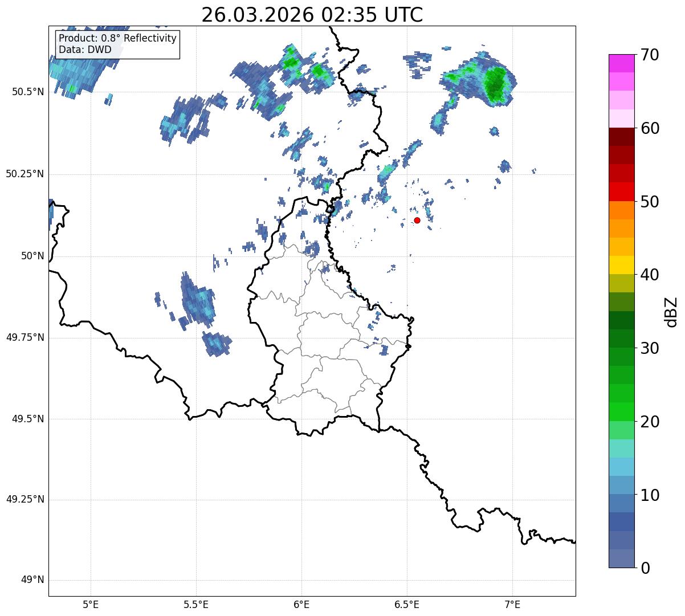Click the olive swatch just below 40
The image size is (685, 616).
621,283
